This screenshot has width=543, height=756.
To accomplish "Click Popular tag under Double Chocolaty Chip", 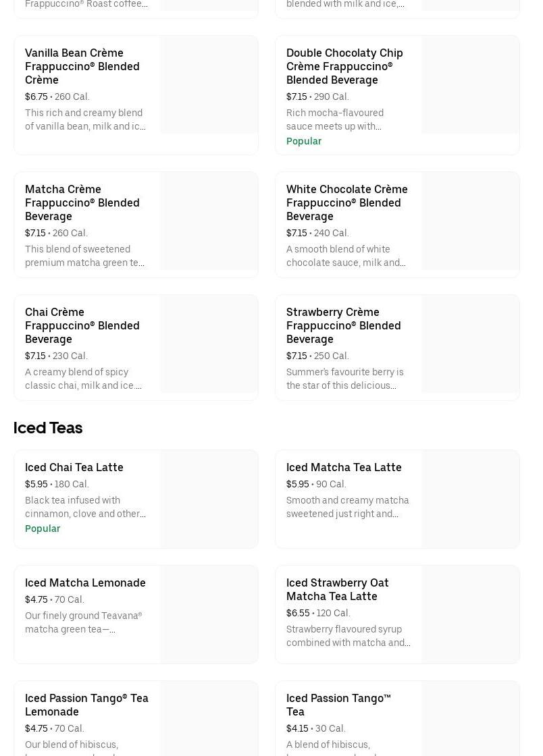I will 304,141.
